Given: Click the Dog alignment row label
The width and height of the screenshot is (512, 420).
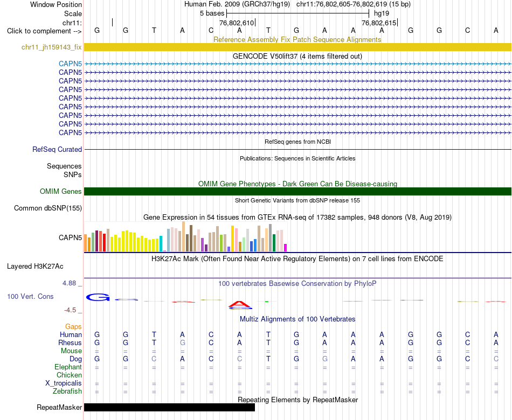Looking at the screenshot, I should (x=75, y=359).
